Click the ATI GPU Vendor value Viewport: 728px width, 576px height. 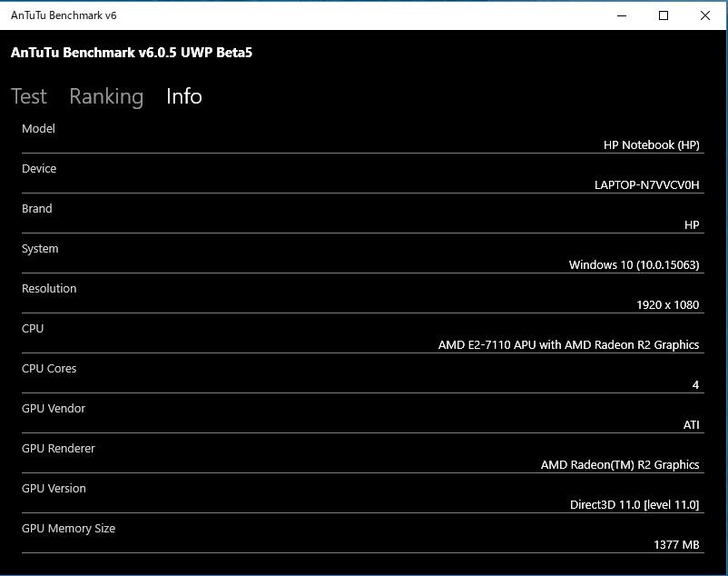(692, 424)
